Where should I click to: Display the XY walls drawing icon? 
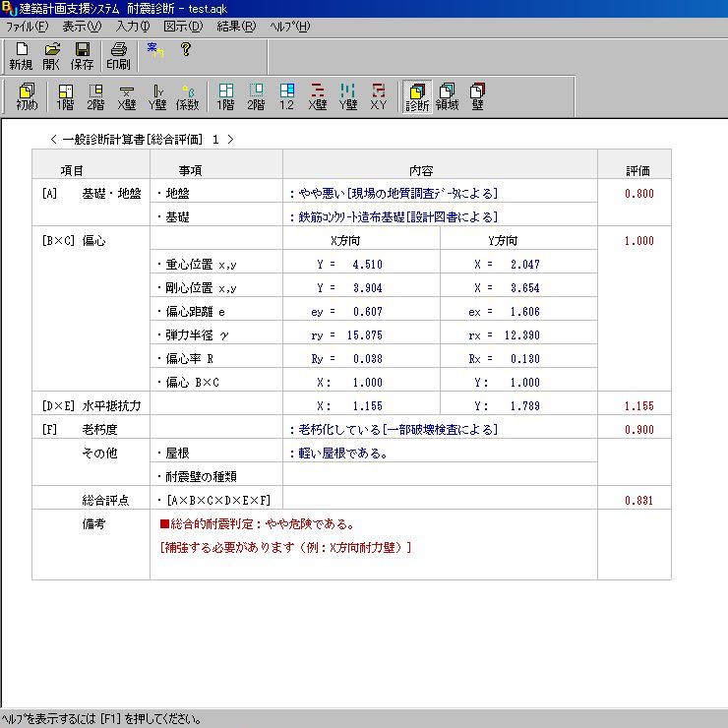tap(379, 96)
